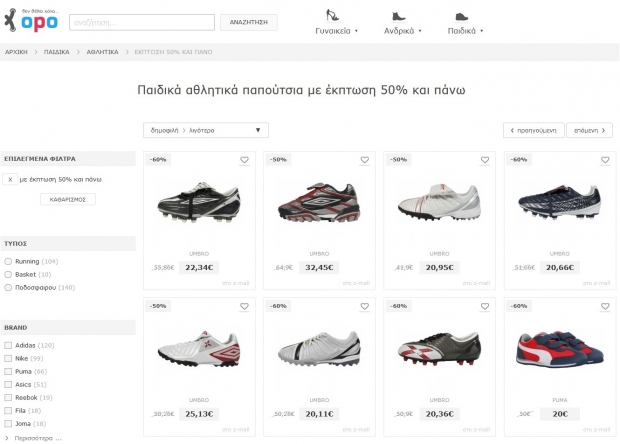Select the Ποδοσφαιρου type radio button

coord(8,287)
